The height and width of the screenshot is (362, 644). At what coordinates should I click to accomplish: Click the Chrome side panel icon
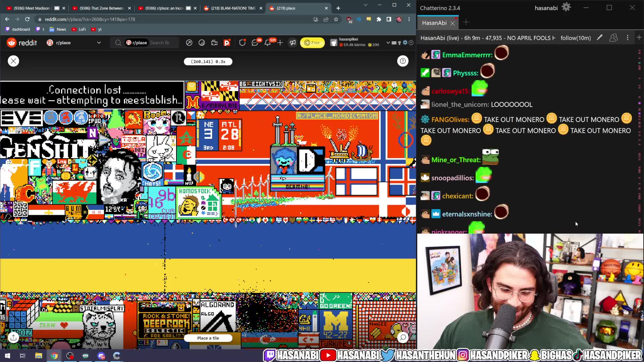tap(389, 19)
